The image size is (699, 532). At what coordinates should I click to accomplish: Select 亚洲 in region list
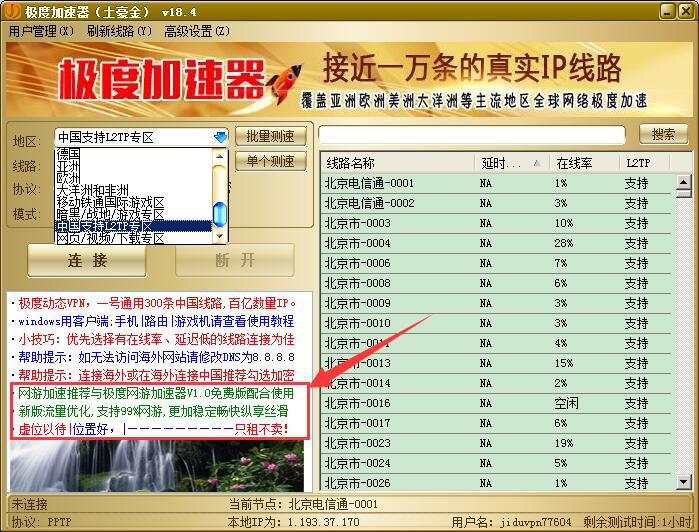133,166
